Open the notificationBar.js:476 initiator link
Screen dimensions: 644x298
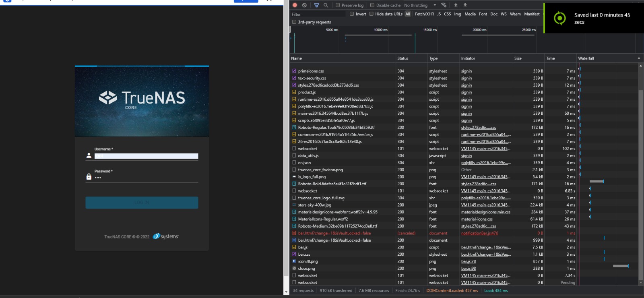coord(479,233)
